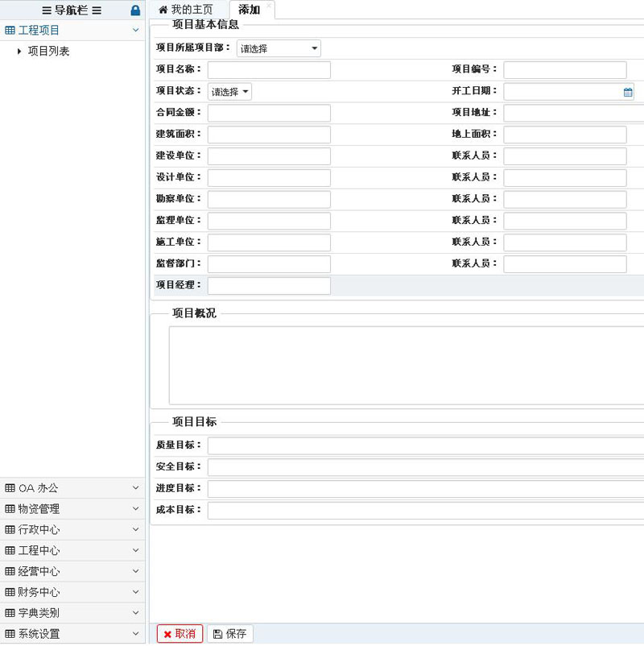Select the 质量目标 input field
The image size is (644, 646).
[425, 445]
